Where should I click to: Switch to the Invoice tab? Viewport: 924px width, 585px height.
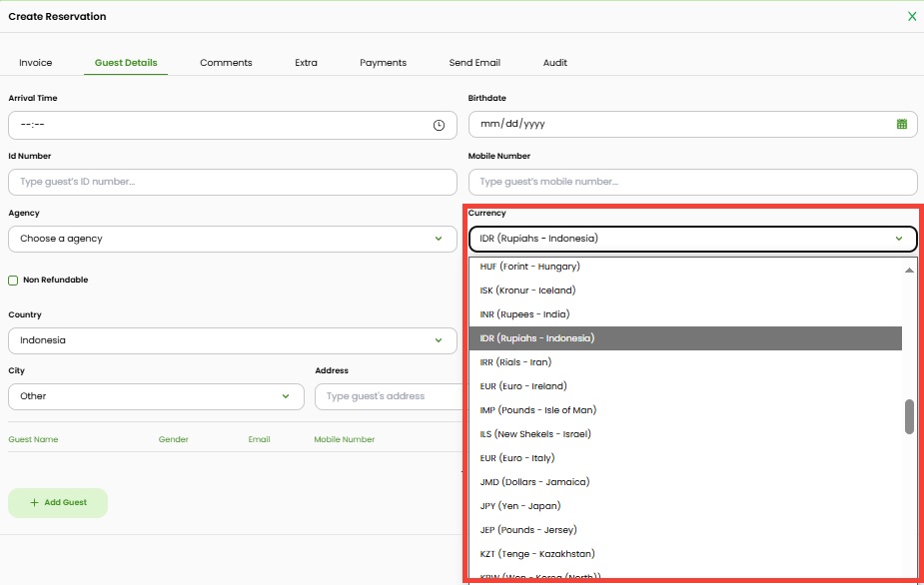pos(35,63)
